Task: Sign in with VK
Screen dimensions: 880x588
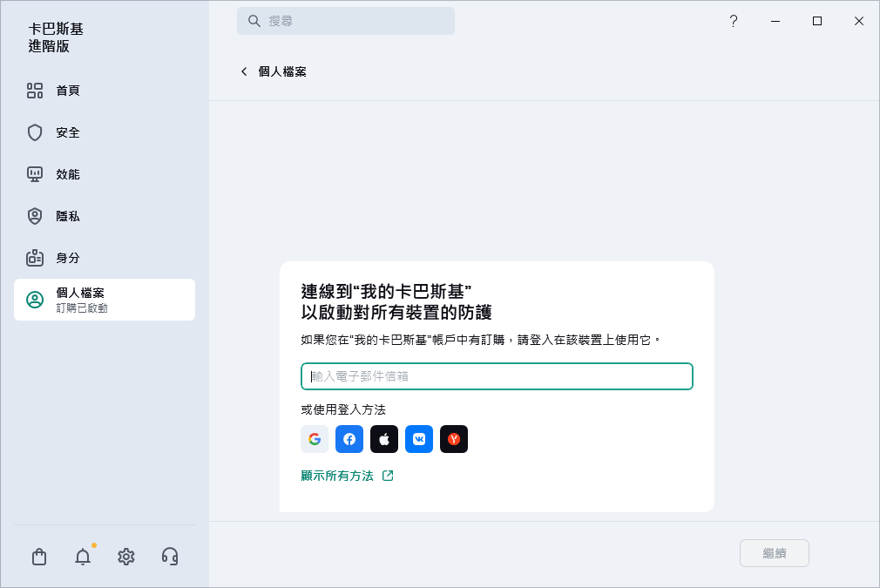Action: point(419,439)
